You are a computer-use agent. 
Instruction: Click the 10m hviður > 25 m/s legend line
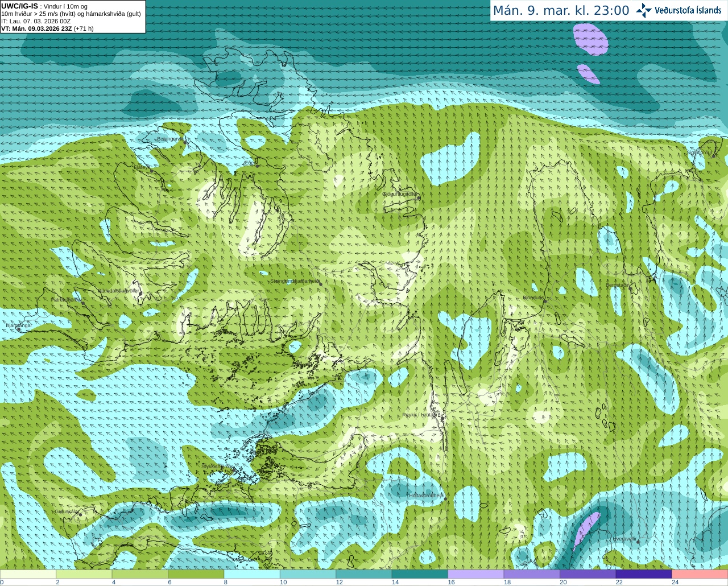point(71,14)
